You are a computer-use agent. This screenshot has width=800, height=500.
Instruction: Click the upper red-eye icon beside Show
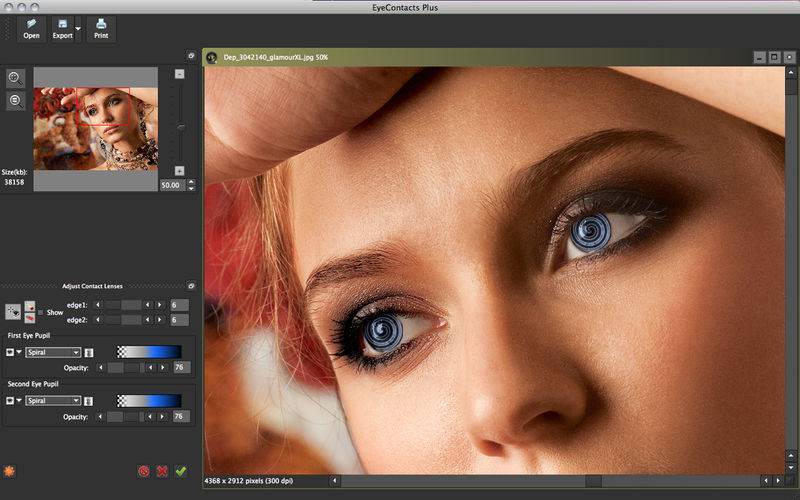click(x=30, y=306)
